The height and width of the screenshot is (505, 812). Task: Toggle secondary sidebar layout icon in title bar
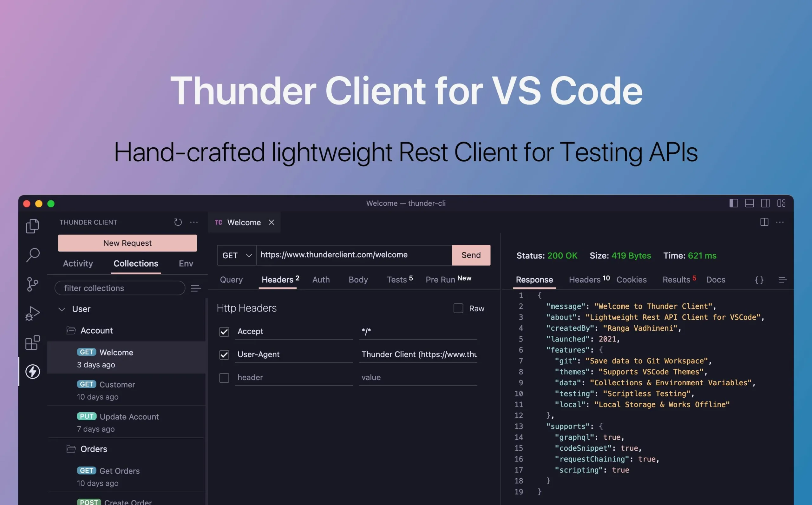[765, 203]
